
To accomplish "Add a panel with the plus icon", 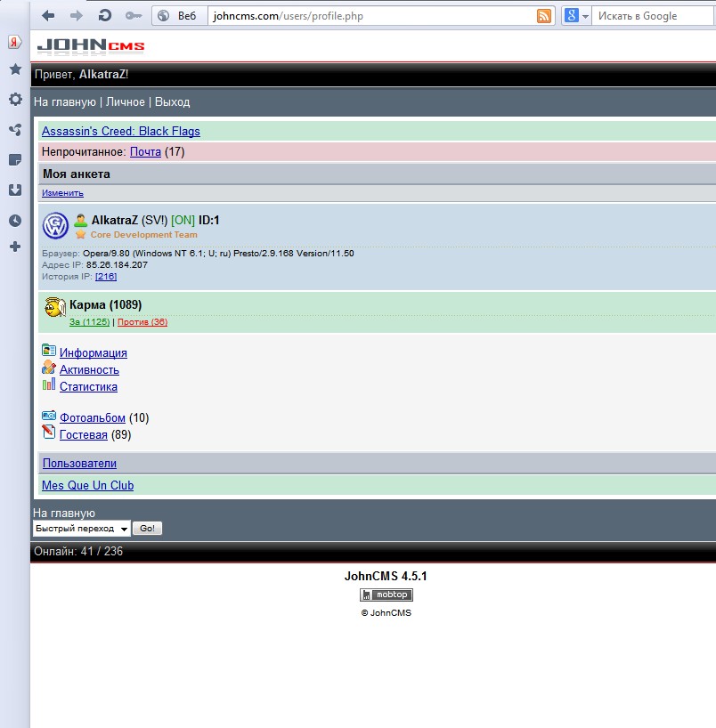I will [15, 247].
